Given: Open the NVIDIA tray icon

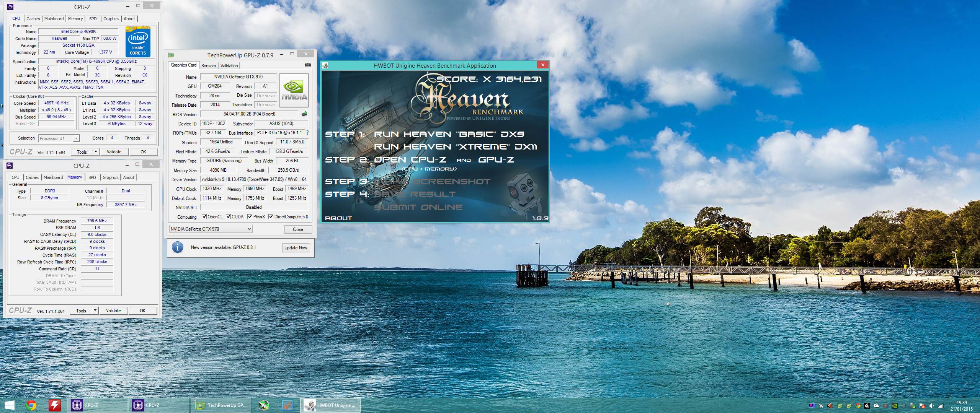Looking at the screenshot, I should (x=895, y=406).
